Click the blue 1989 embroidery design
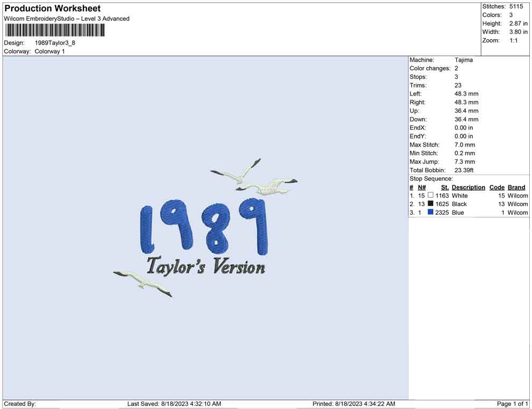 204,227
